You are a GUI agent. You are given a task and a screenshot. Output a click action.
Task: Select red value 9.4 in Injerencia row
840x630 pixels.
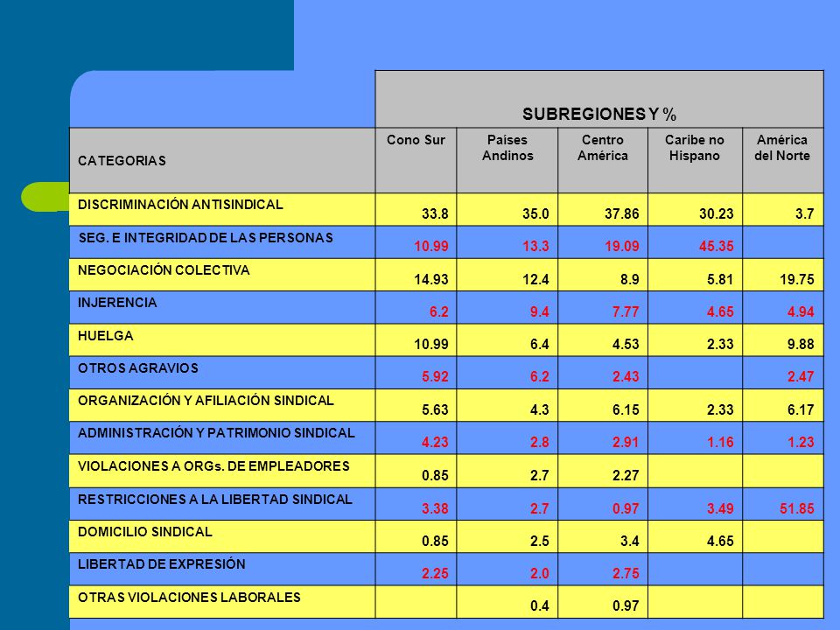tap(540, 311)
